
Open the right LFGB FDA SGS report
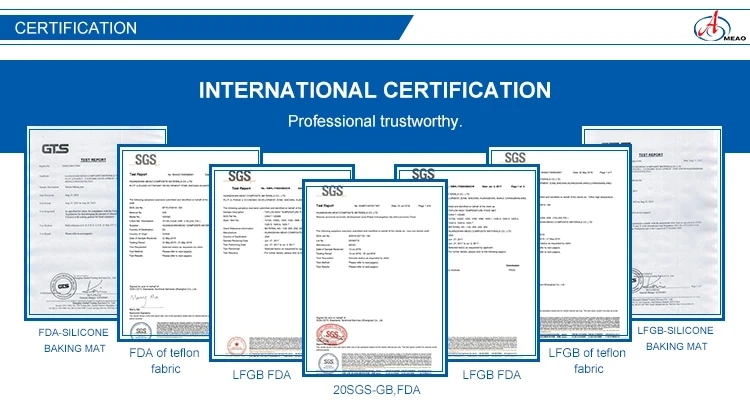(x=493, y=263)
